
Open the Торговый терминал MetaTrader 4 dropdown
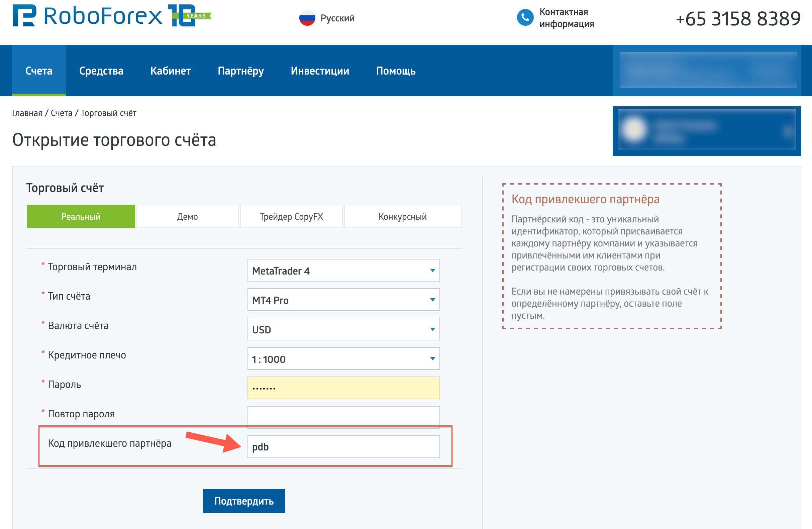pyautogui.click(x=343, y=271)
